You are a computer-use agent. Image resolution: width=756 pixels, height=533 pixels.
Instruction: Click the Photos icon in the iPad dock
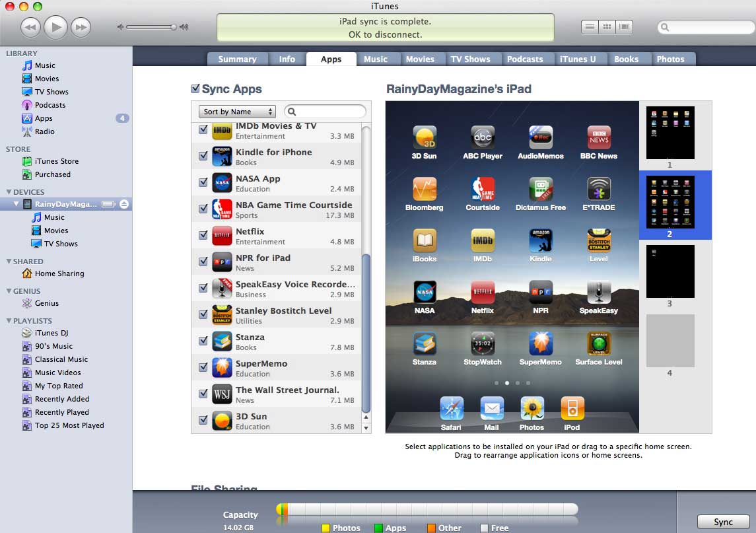pyautogui.click(x=532, y=408)
